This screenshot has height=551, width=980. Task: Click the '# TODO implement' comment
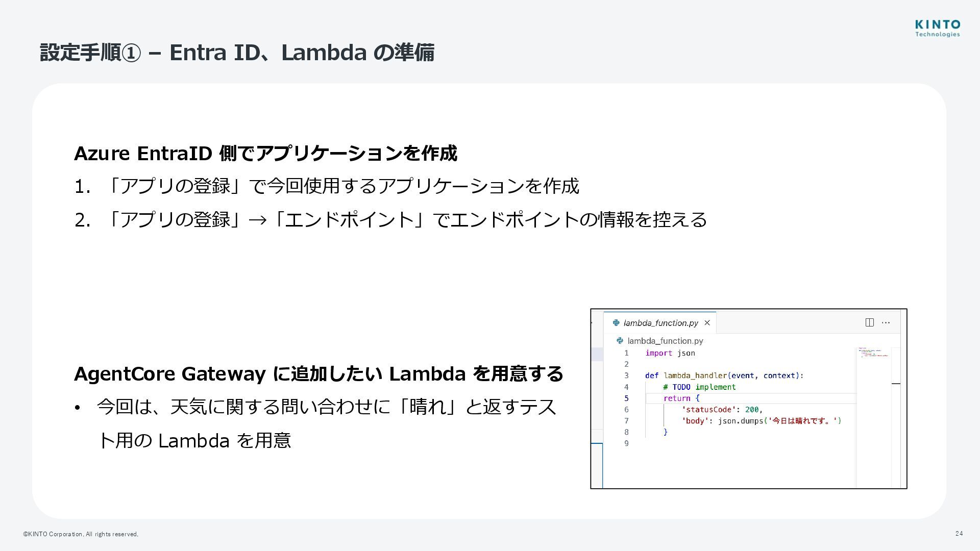tap(699, 387)
